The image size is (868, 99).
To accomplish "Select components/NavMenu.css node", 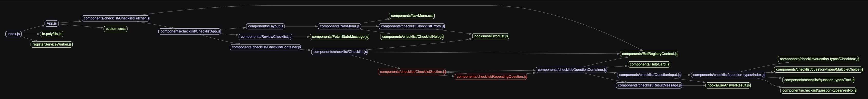I will [x=412, y=16].
